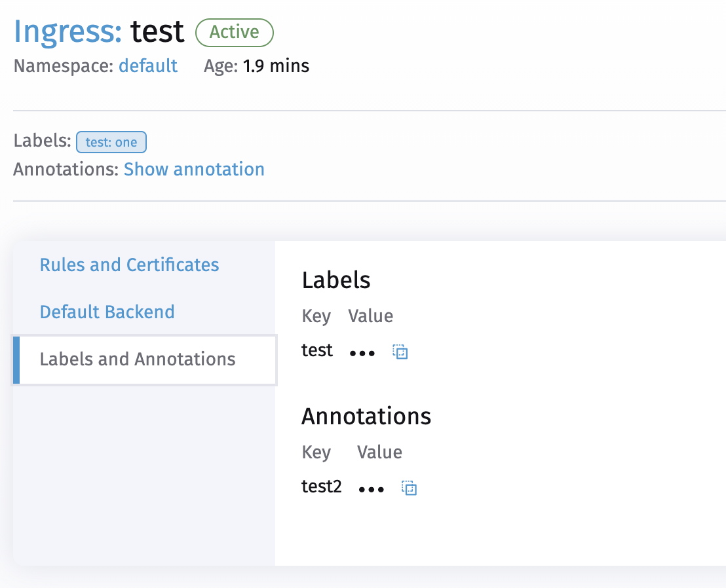This screenshot has width=726, height=588.
Task: Open the default namespace link
Action: (147, 65)
